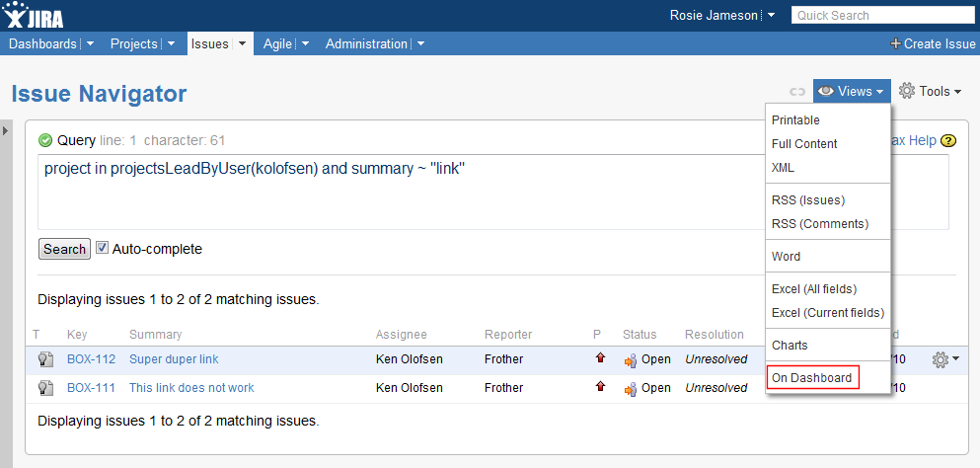This screenshot has width=980, height=468.
Task: Click the green valid query checkmark icon
Action: (x=45, y=140)
